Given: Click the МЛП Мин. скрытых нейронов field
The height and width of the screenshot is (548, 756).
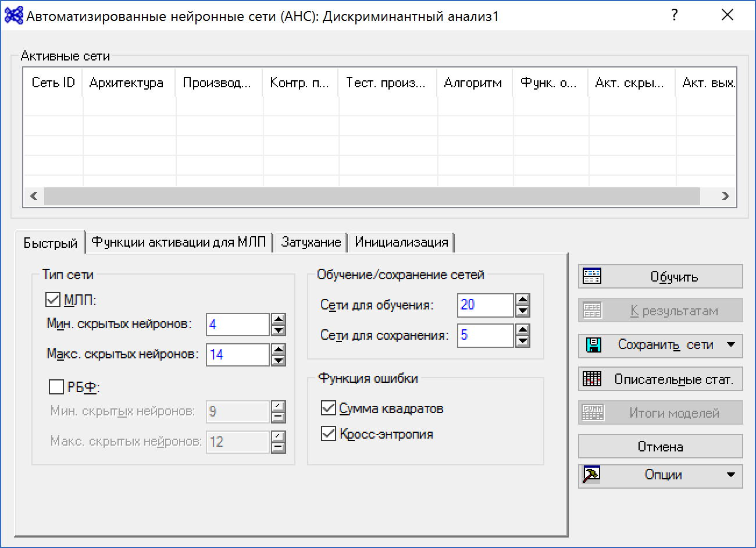Looking at the screenshot, I should pyautogui.click(x=238, y=324).
